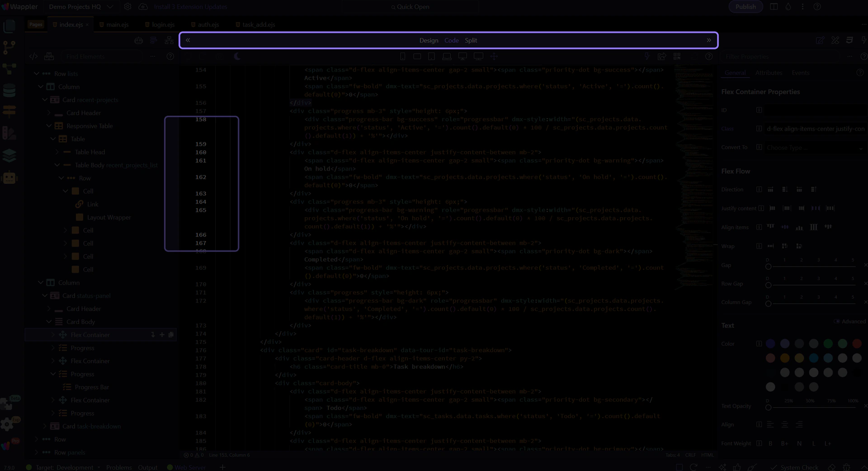Click the right double-chevron expand arrow
The image size is (868, 471).
pyautogui.click(x=708, y=40)
